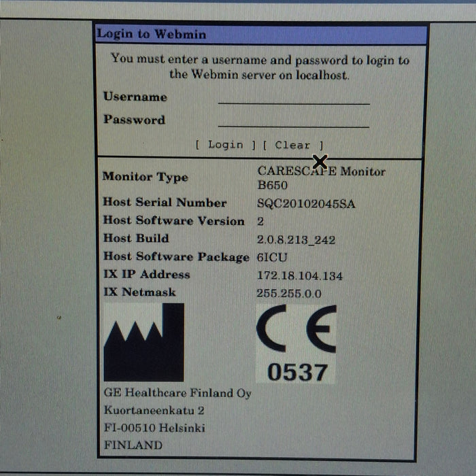Click the 'IX Netmask' label
This screenshot has height=476, width=476.
pos(139,292)
